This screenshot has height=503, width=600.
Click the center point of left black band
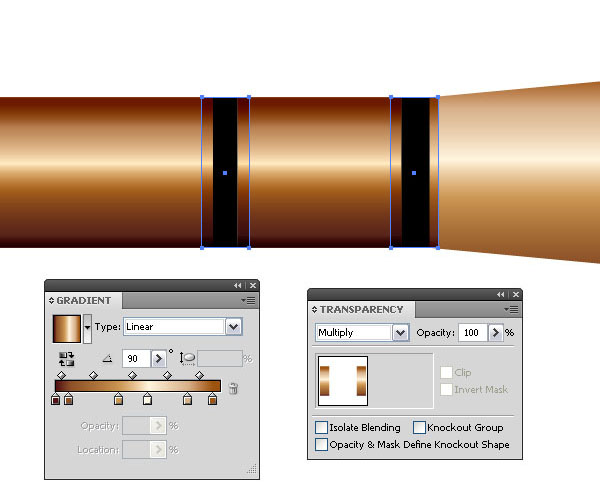pyautogui.click(x=225, y=173)
